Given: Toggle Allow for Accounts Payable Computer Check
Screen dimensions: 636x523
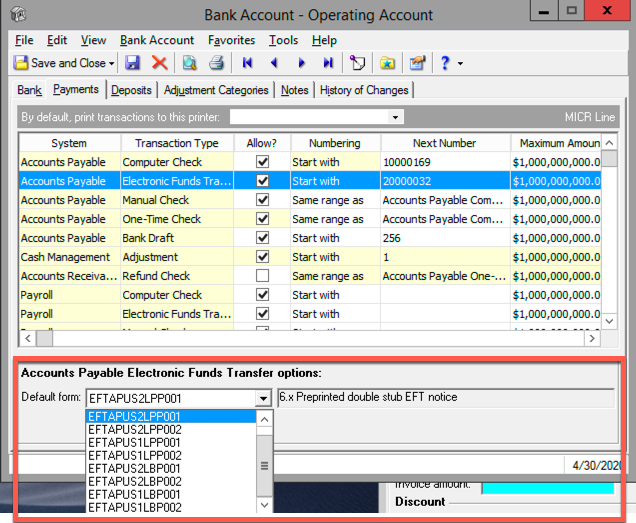Looking at the screenshot, I should (263, 162).
